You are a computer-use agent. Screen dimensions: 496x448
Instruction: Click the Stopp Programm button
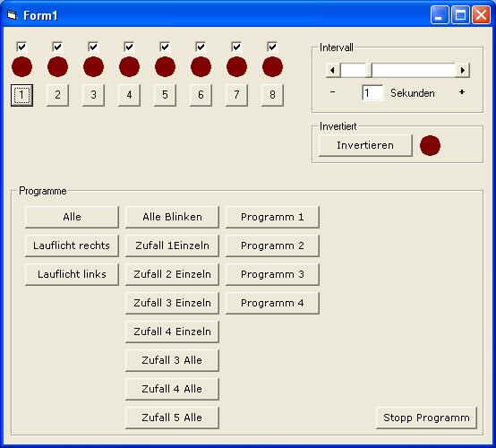click(426, 418)
